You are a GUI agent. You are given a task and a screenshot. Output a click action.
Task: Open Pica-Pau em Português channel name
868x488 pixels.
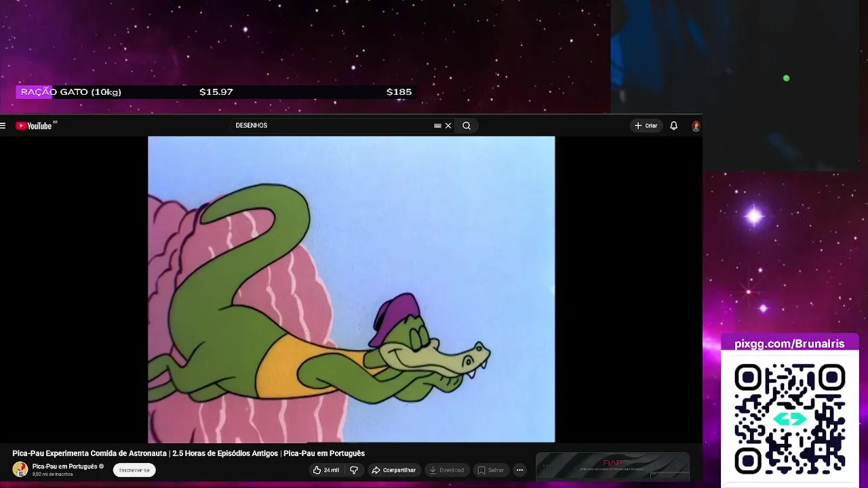point(65,466)
